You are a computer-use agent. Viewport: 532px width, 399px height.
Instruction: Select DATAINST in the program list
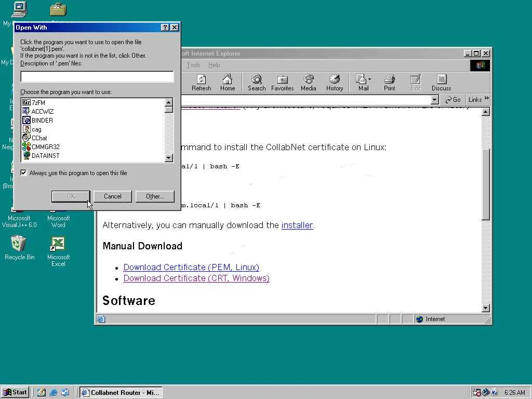tap(41, 156)
